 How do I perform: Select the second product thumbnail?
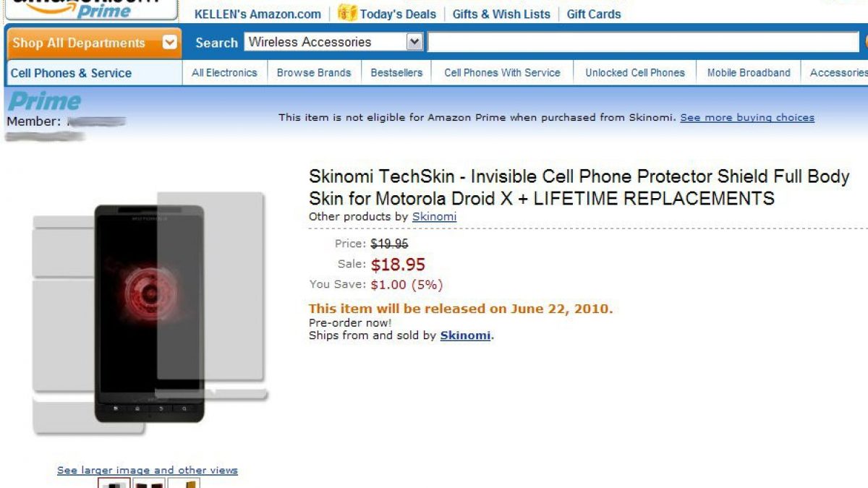tap(149, 483)
